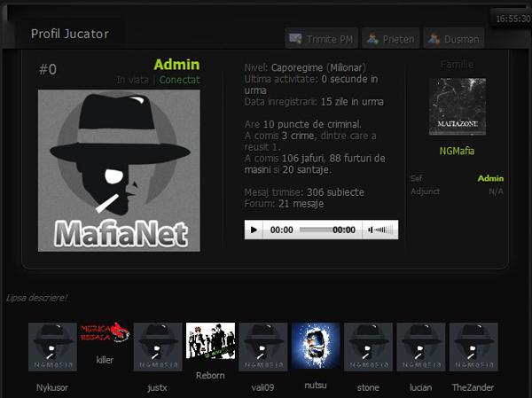Open killer's Muzica Regala avatar
This screenshot has height=398, width=532.
click(106, 336)
